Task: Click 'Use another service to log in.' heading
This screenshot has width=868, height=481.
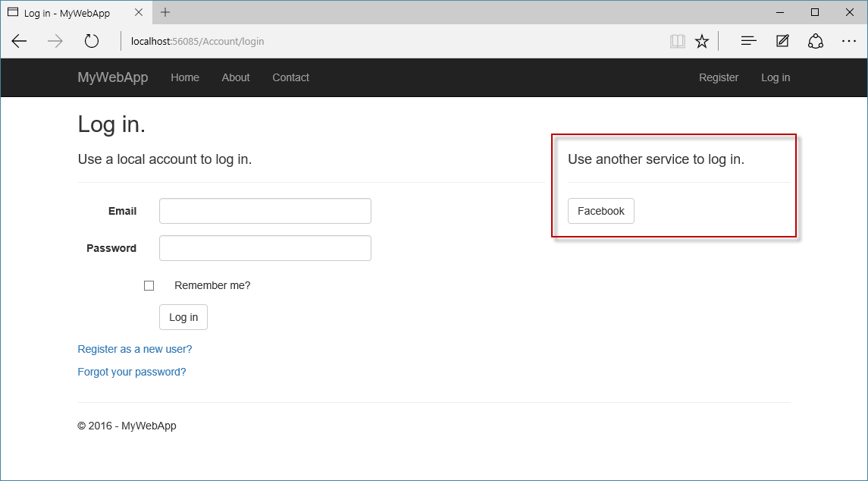Action: click(x=656, y=159)
